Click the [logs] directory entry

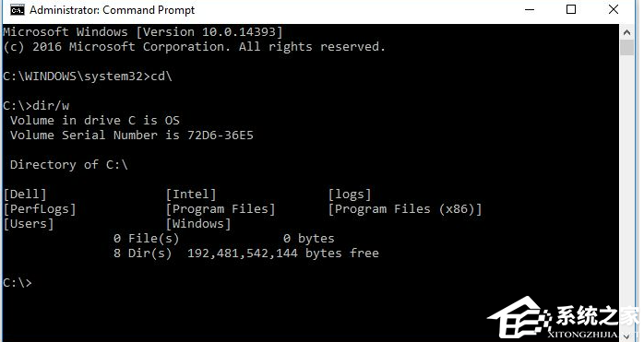350,195
